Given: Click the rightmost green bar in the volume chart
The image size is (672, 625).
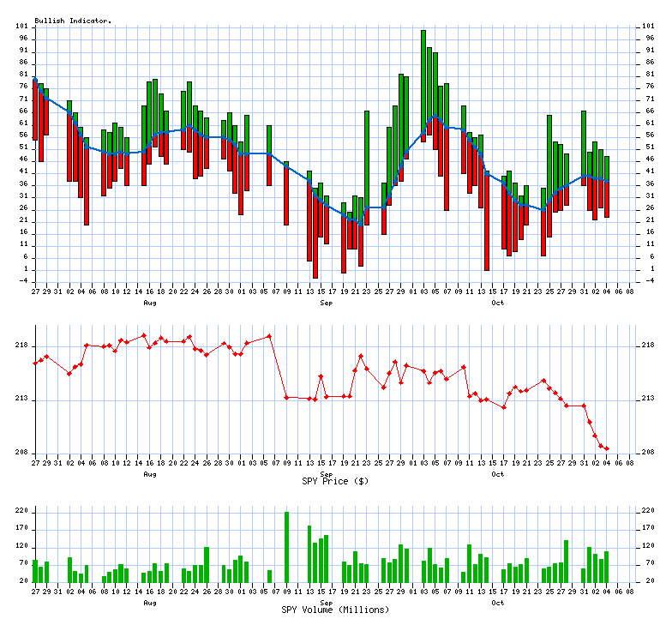Looking at the screenshot, I should point(607,567).
